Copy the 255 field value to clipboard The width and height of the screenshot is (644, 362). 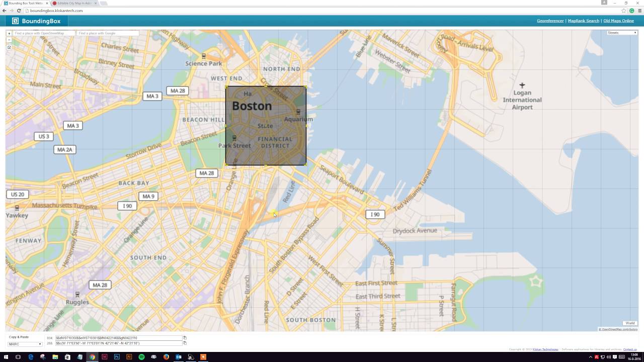pyautogui.click(x=185, y=343)
